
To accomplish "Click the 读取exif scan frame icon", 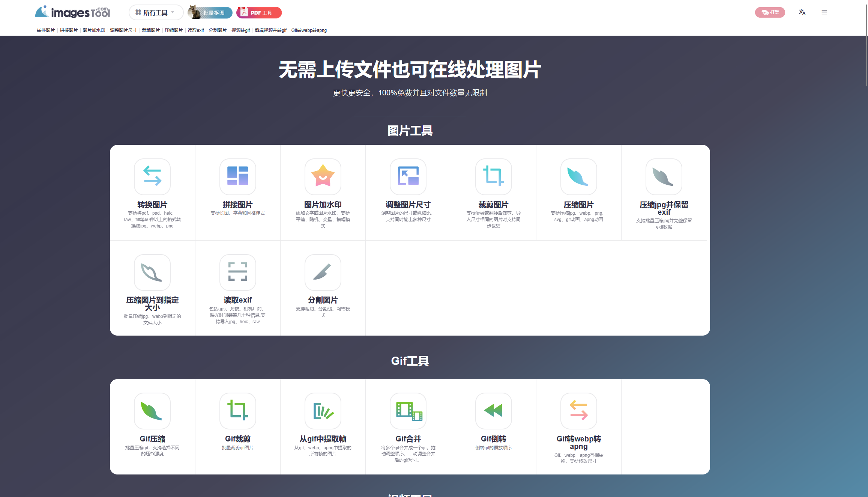I will [x=237, y=272].
